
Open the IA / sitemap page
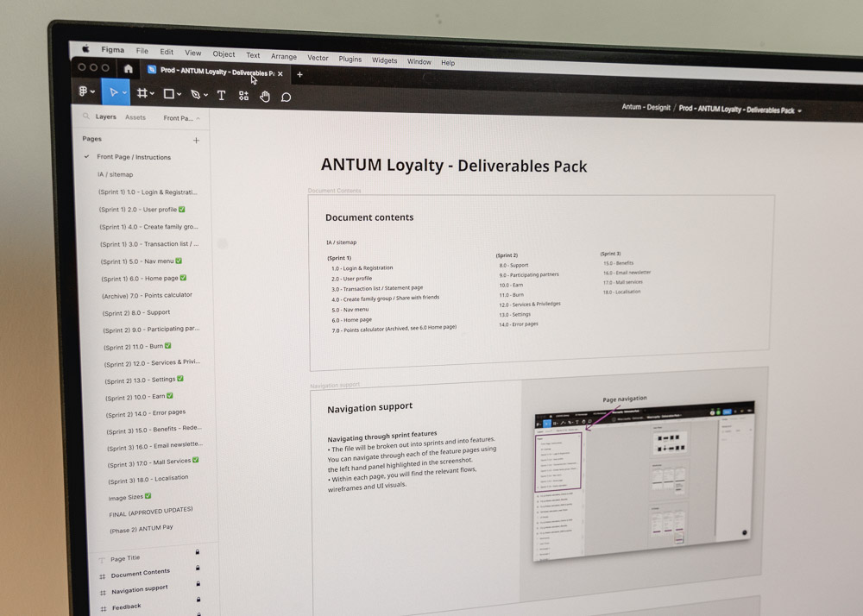115,175
